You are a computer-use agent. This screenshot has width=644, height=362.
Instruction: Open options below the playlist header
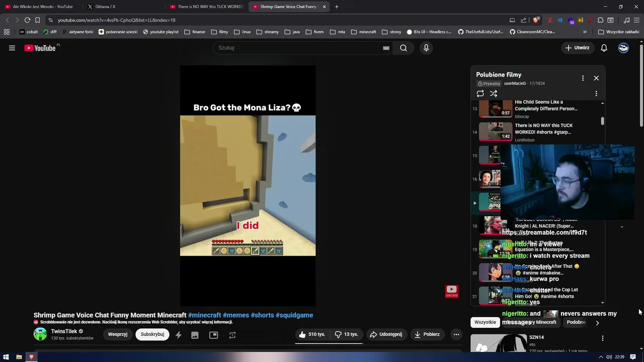596,94
